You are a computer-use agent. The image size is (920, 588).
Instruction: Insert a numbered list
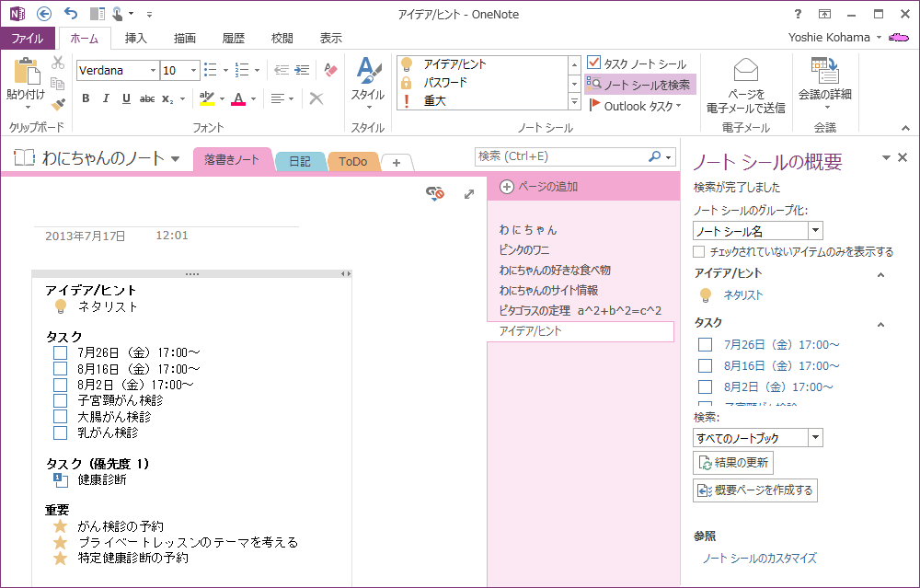click(x=242, y=70)
